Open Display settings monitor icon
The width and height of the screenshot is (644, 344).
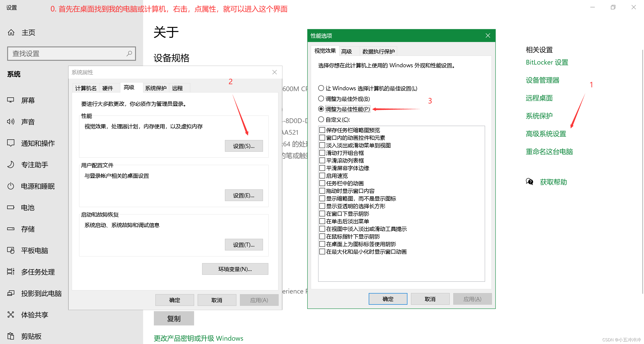coord(11,100)
